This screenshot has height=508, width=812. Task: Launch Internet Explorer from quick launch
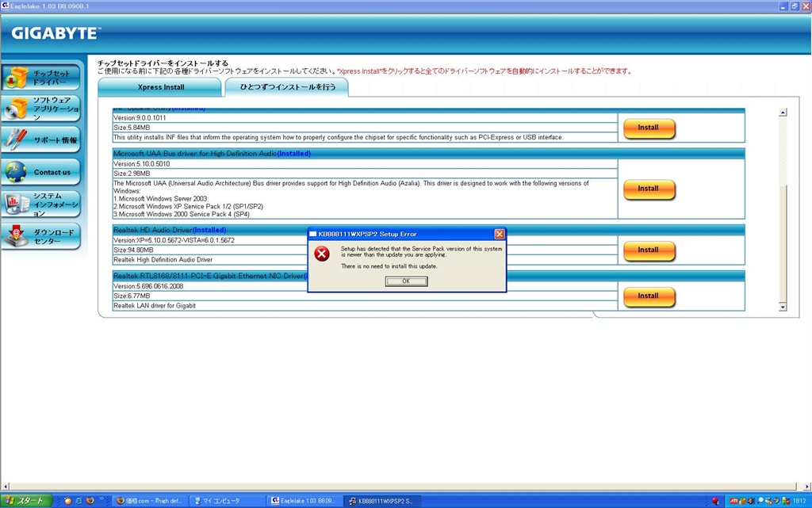(x=79, y=501)
